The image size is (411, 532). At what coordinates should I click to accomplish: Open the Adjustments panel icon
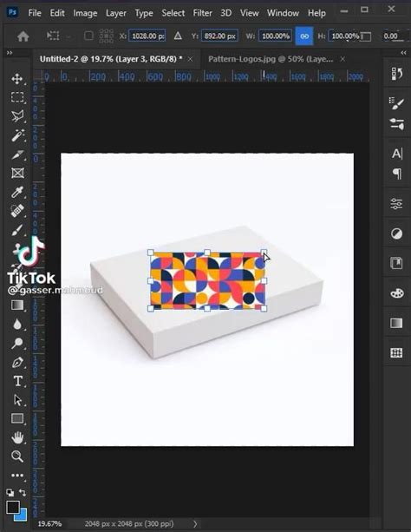pyautogui.click(x=397, y=233)
